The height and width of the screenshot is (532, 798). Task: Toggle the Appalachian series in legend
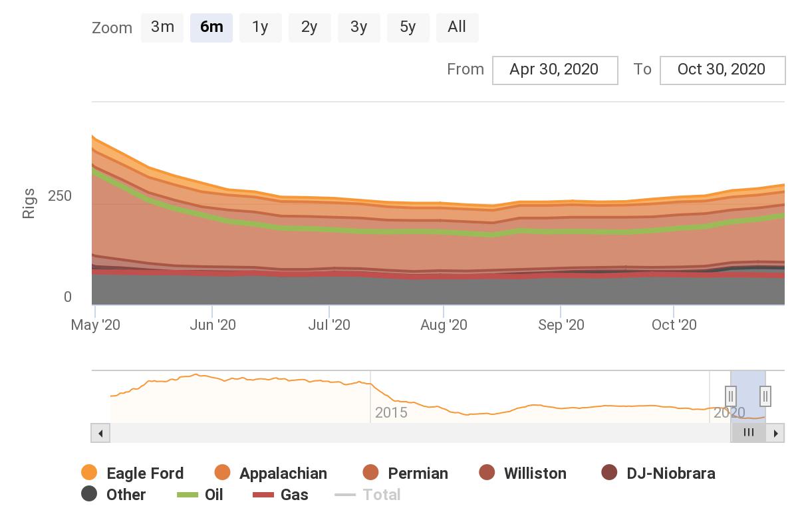coord(222,473)
